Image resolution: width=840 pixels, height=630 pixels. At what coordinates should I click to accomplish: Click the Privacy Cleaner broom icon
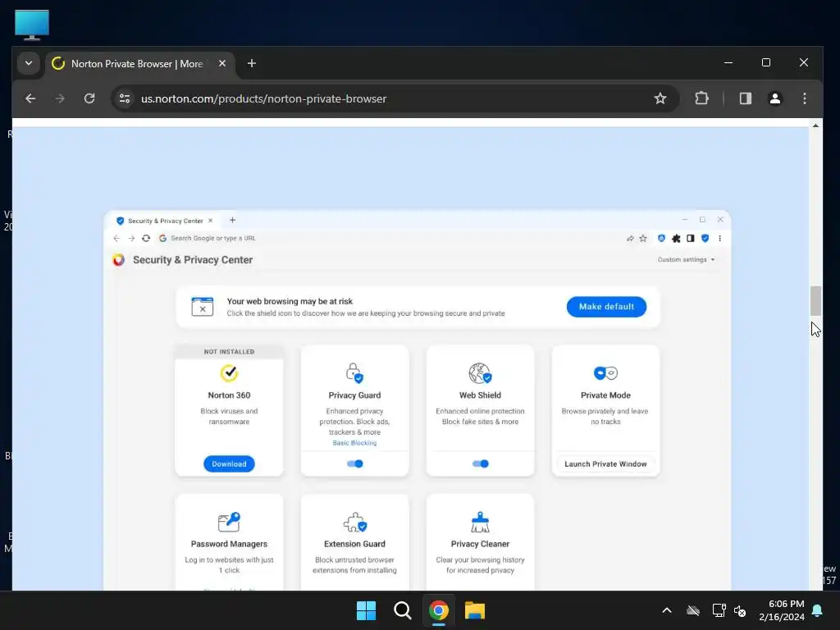pyautogui.click(x=480, y=523)
